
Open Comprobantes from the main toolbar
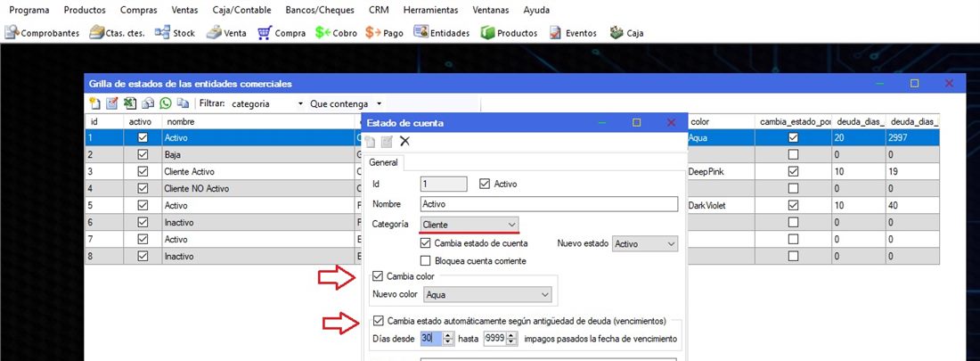click(42, 33)
